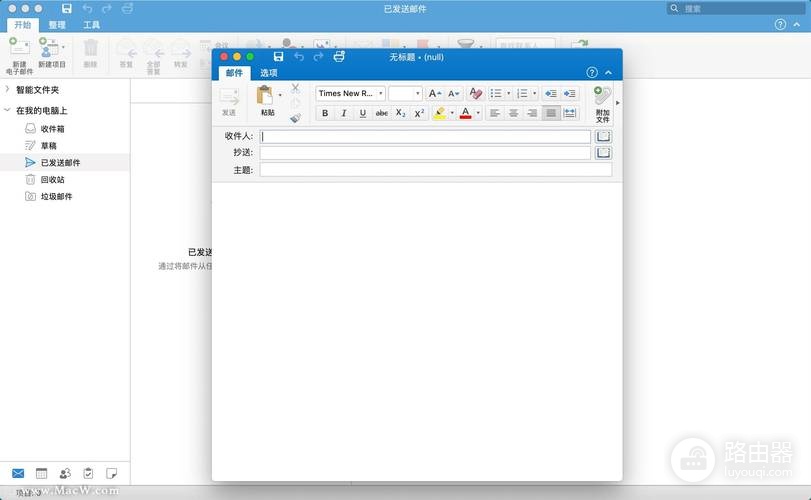
Task: Toggle underline formatting
Action: pyautogui.click(x=363, y=113)
